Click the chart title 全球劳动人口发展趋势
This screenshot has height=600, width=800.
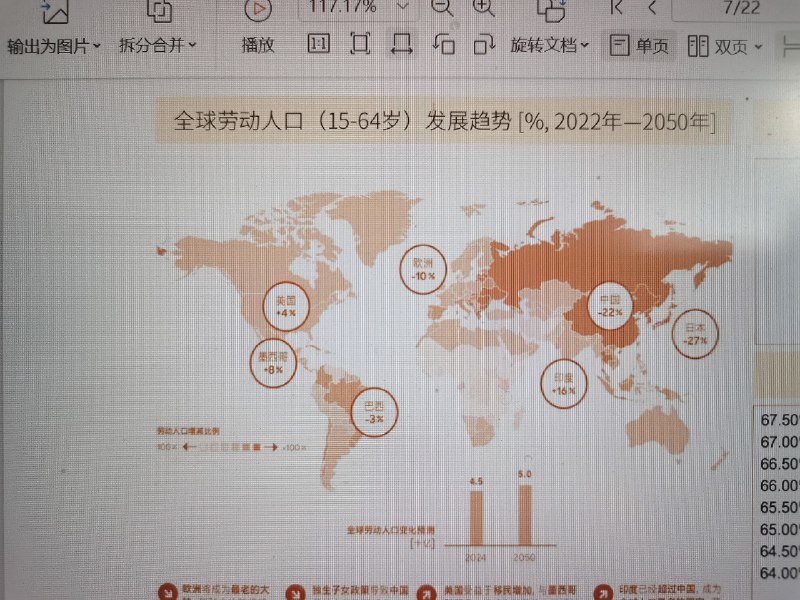pos(444,121)
